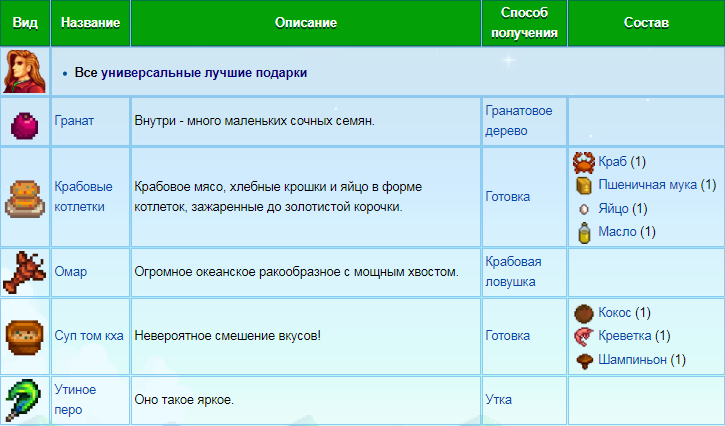Click the 'Название' column header
This screenshot has width=725, height=426.
coord(91,23)
